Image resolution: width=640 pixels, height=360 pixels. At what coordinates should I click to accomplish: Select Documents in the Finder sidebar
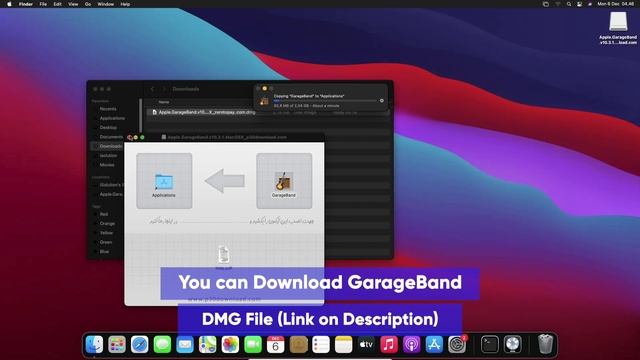tap(111, 137)
